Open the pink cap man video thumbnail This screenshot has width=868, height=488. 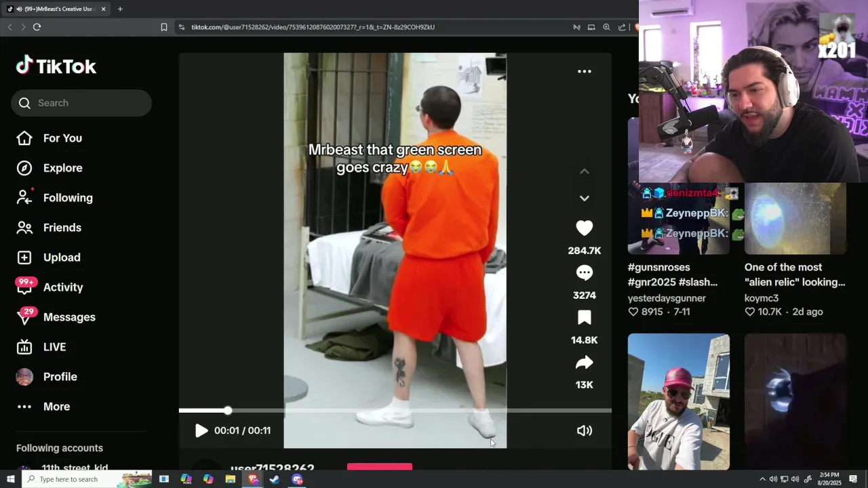[678, 401]
